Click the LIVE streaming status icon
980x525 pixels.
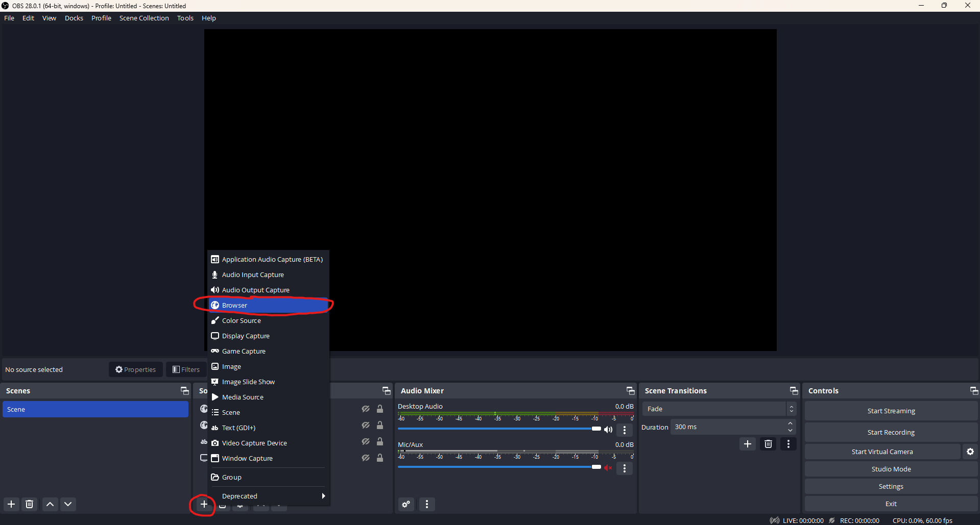point(775,520)
